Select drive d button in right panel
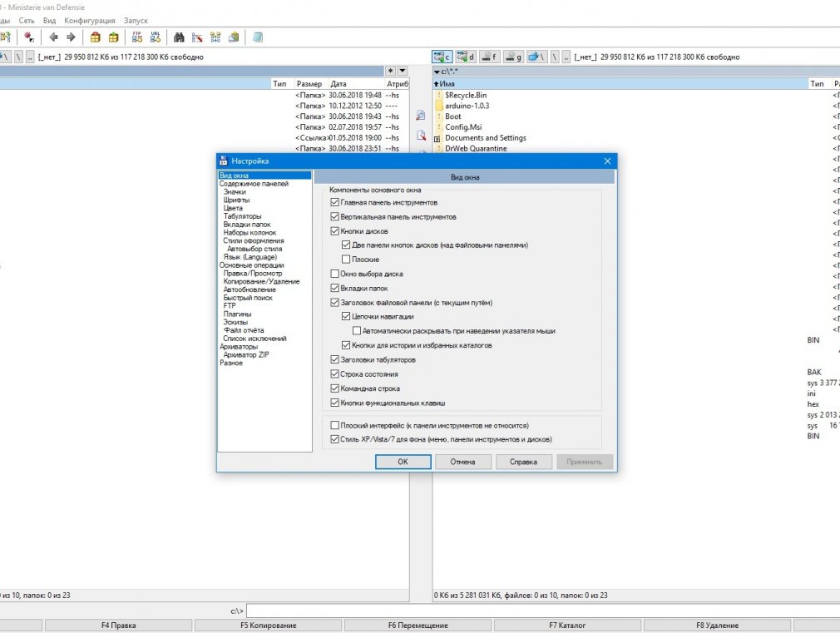The image size is (840, 633). click(x=466, y=57)
